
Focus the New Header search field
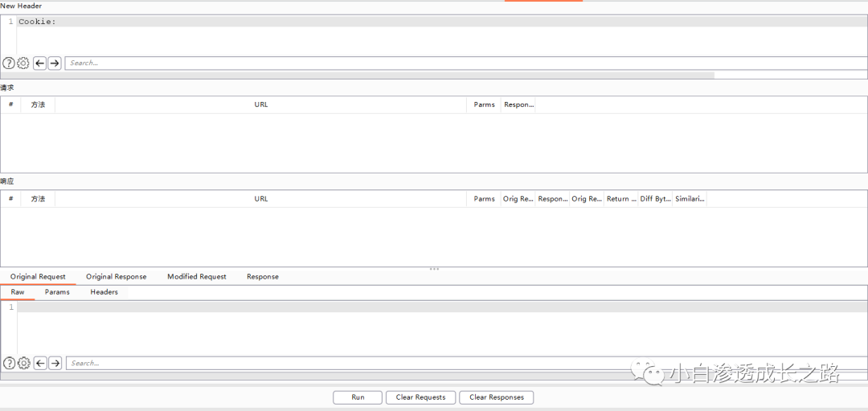tap(466, 63)
